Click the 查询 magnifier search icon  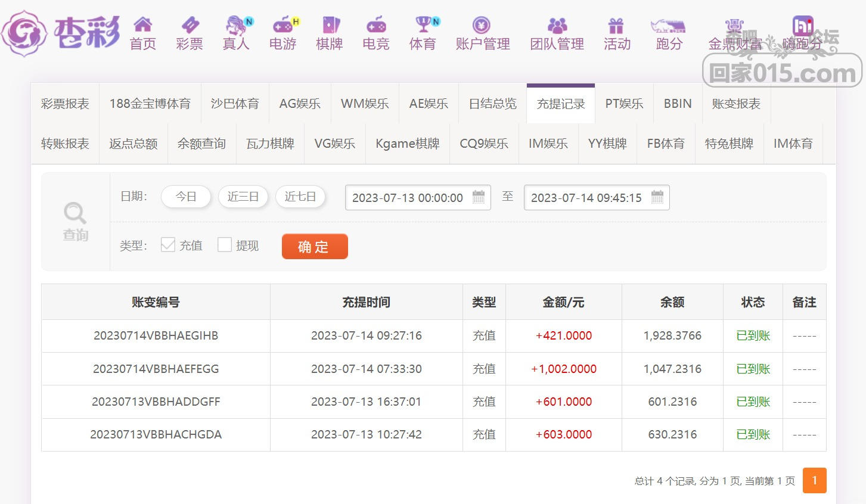pyautogui.click(x=75, y=213)
